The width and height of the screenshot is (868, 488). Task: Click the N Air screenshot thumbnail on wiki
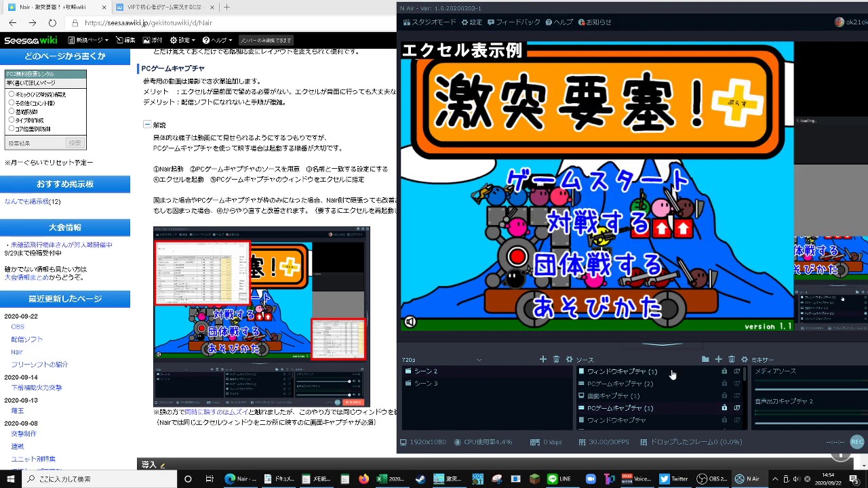(x=262, y=317)
